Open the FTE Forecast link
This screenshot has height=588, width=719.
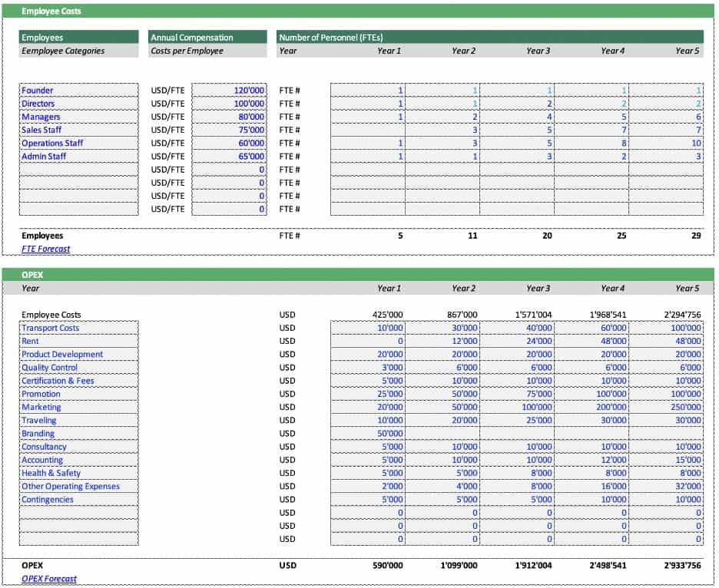pos(46,249)
